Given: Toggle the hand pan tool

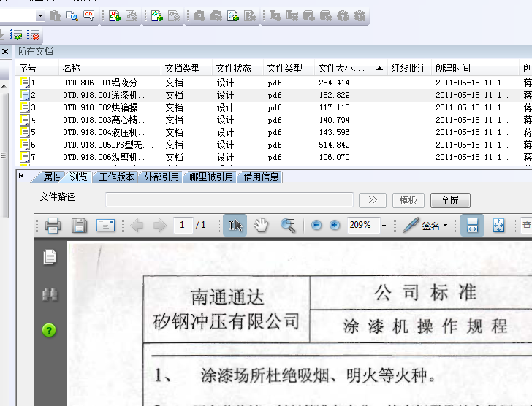Looking at the screenshot, I should [x=261, y=226].
